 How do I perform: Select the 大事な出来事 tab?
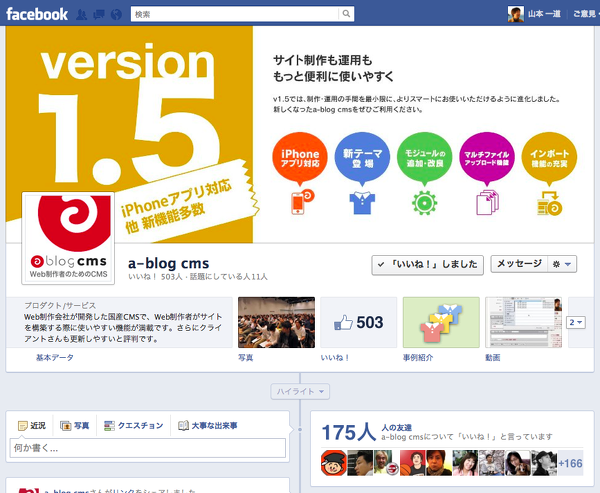[x=208, y=425]
